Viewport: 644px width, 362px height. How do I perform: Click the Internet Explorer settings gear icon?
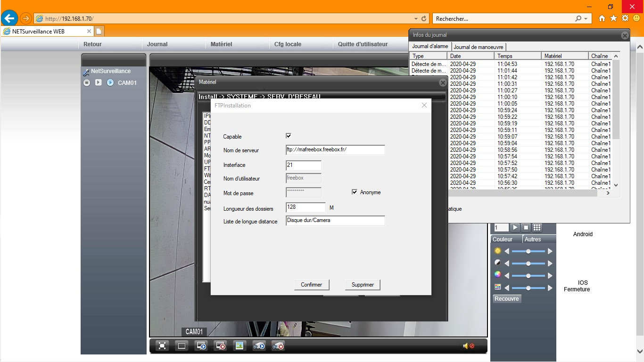click(625, 18)
